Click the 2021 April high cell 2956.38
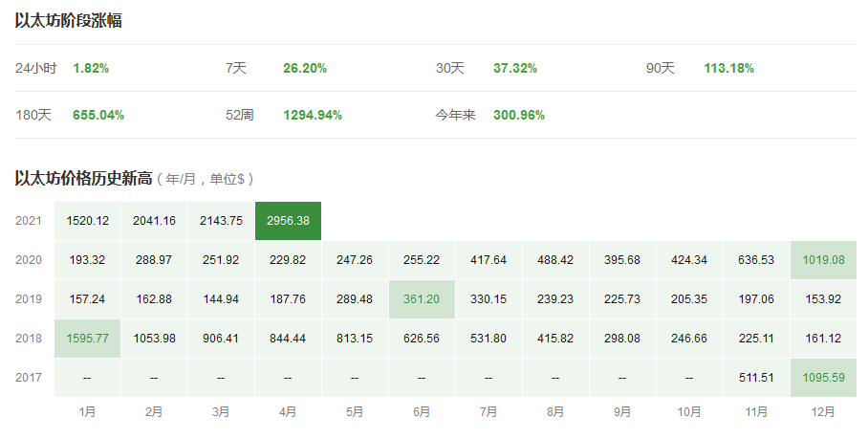868x439 pixels. click(288, 221)
